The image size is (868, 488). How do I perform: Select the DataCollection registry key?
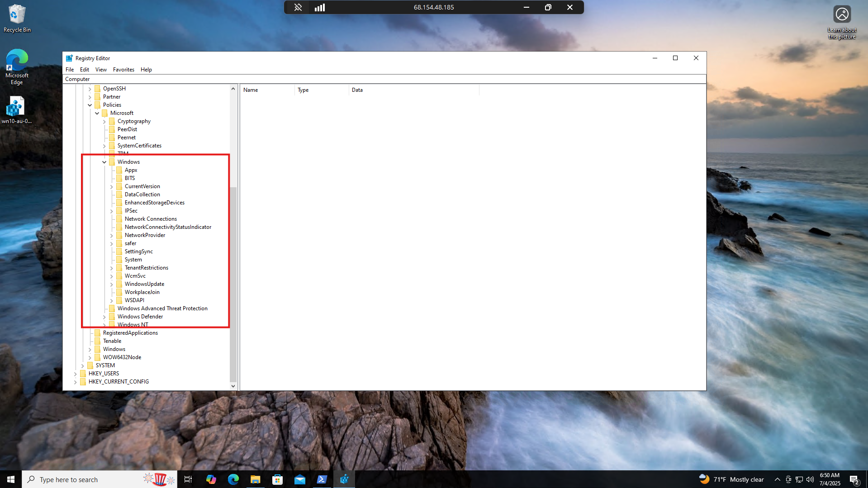click(x=142, y=194)
